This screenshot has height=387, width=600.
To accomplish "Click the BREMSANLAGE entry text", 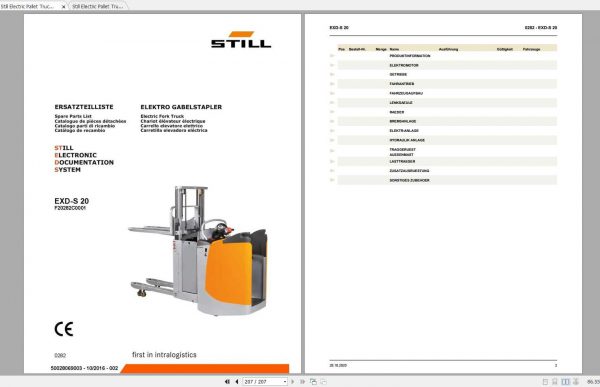I will click(403, 121).
